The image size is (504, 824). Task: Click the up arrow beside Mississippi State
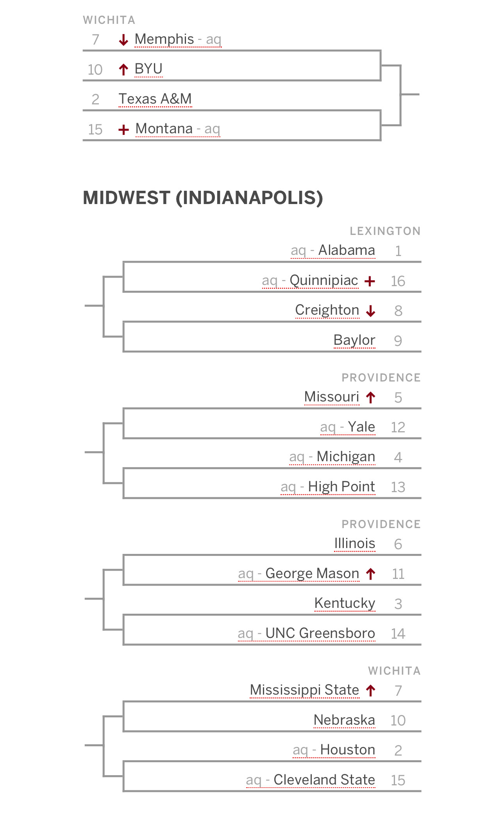[371, 691]
